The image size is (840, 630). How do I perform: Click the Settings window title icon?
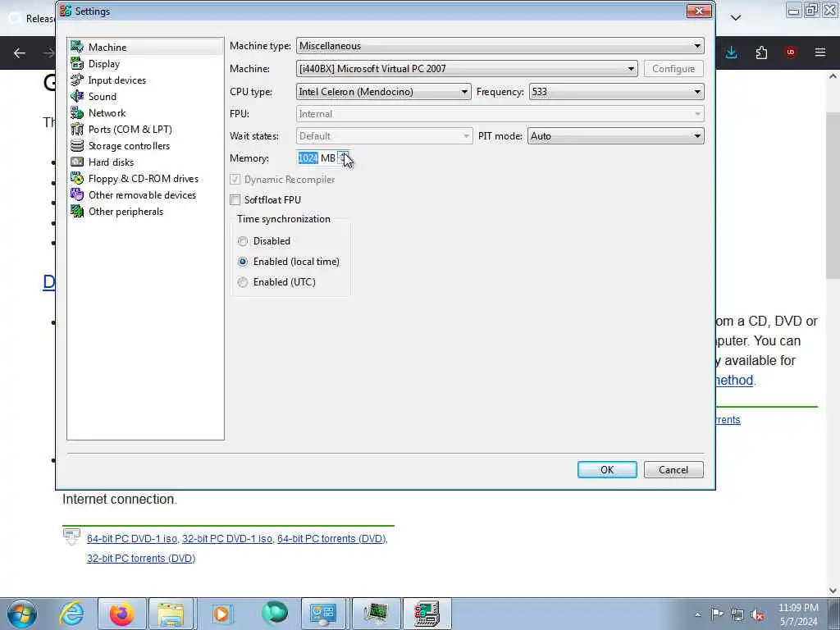tap(66, 11)
